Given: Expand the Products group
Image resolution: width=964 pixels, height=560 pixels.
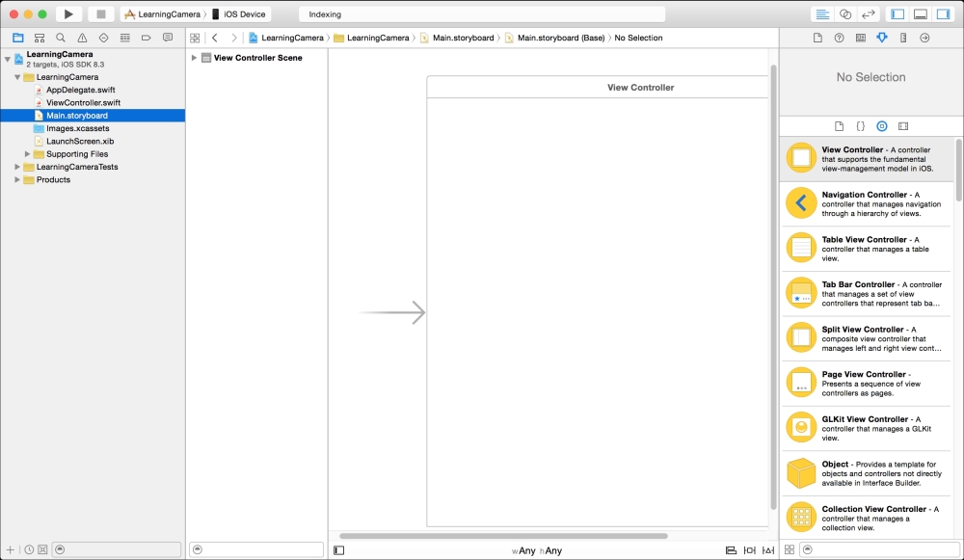Looking at the screenshot, I should pos(17,179).
